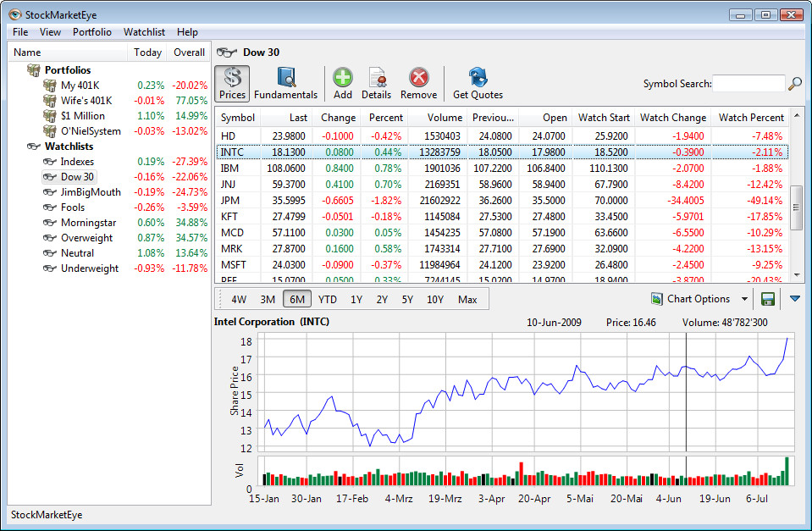Click the Wife's 401K portfolio icon
Viewport: 812px width, 531px height.
point(50,101)
